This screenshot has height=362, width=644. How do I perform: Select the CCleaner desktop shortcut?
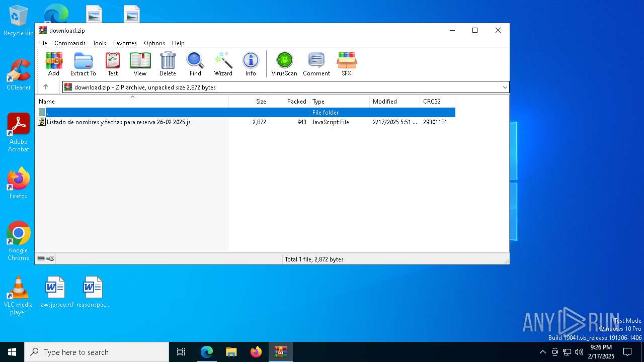point(19,74)
